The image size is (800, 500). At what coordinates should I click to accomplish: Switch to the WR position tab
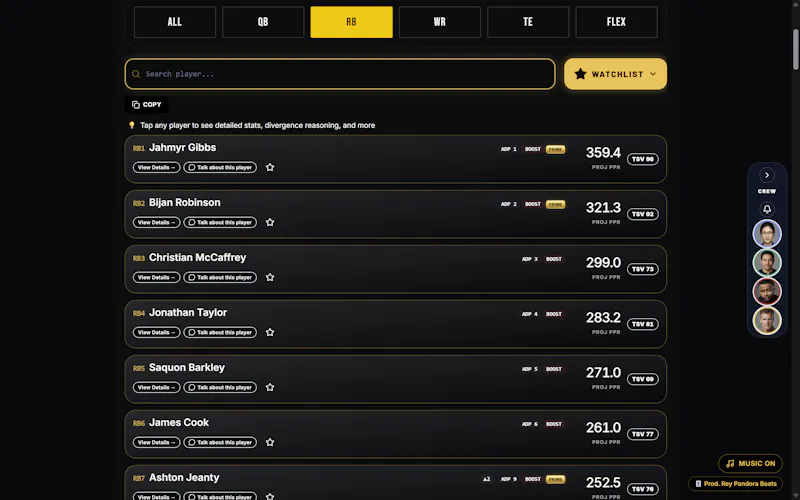click(440, 22)
